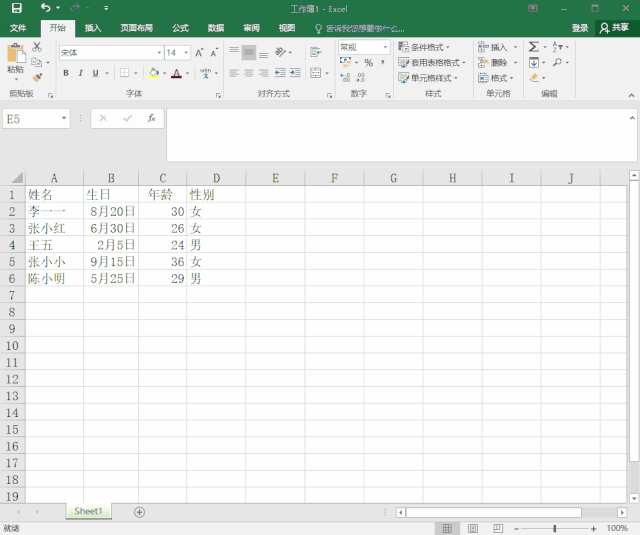Collapse the ribbon with the arrow
Screen dimensions: 640x535
click(631, 95)
